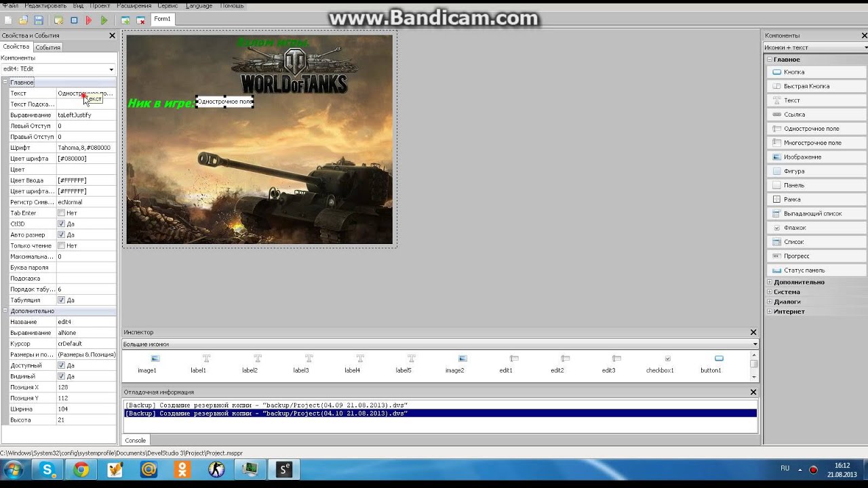The width and height of the screenshot is (868, 488).
Task: Expand the Дополнительно components category
Action: [770, 282]
